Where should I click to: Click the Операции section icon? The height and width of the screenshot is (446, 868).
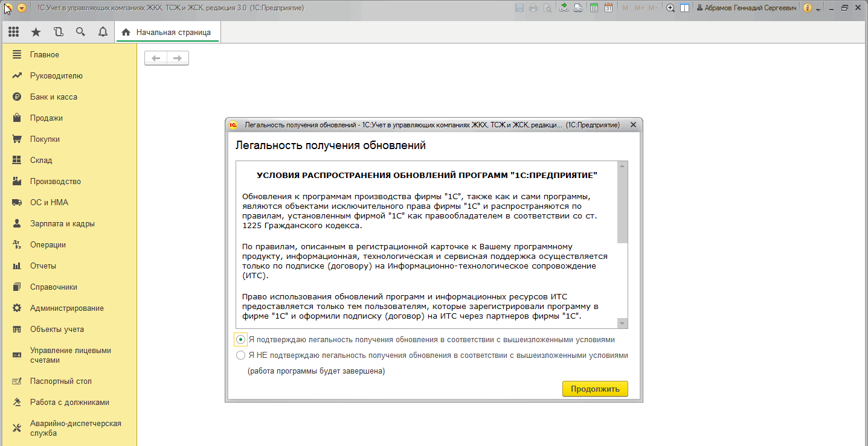(x=18, y=244)
